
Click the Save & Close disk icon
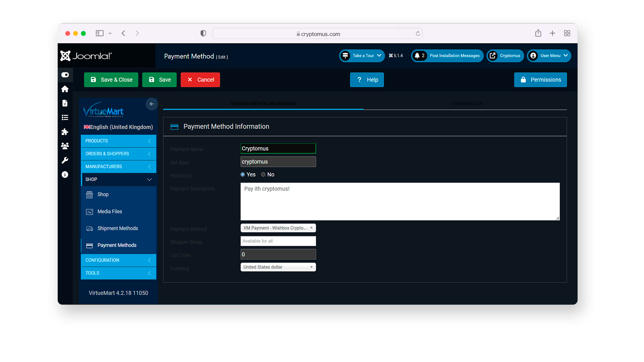tap(93, 79)
